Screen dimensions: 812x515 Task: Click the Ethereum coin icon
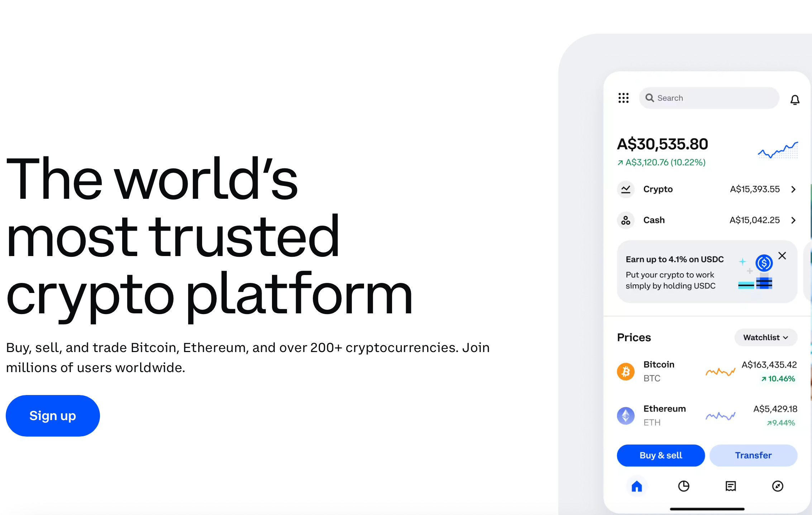pyautogui.click(x=626, y=415)
